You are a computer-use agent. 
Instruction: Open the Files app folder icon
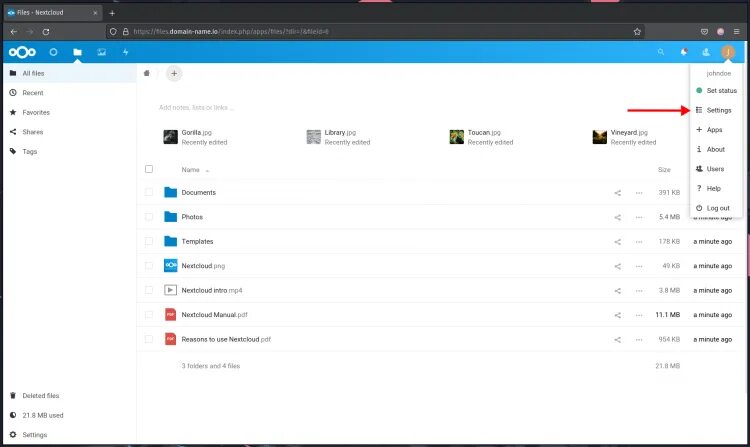(77, 52)
